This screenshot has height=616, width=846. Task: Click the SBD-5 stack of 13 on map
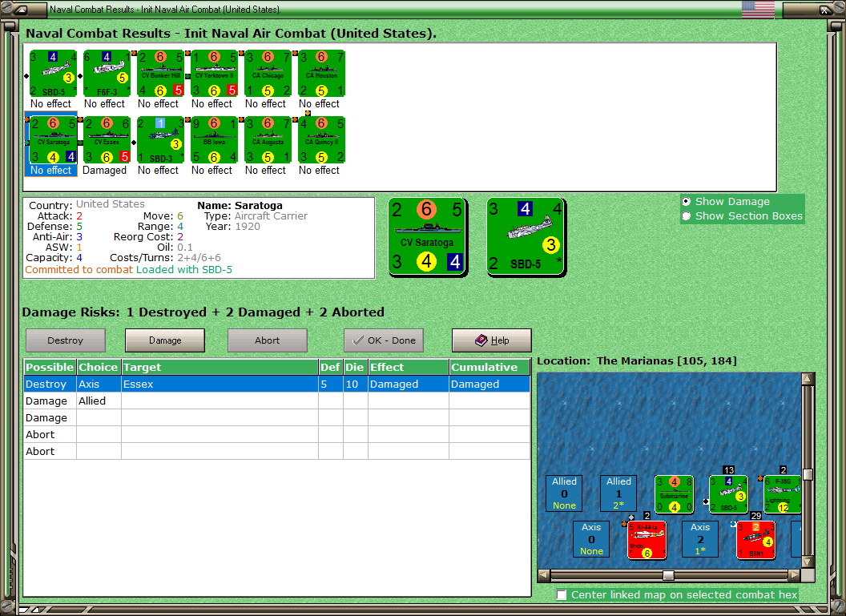728,494
